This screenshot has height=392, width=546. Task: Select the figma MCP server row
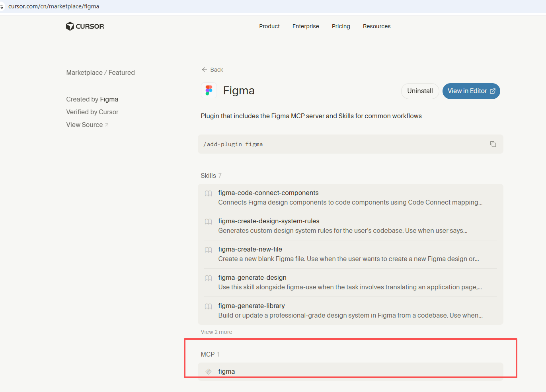tap(351, 372)
